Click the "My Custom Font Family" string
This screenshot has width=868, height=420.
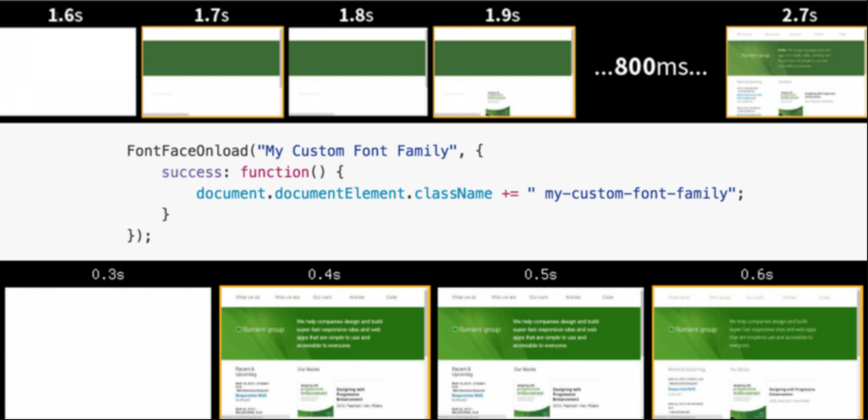[357, 151]
